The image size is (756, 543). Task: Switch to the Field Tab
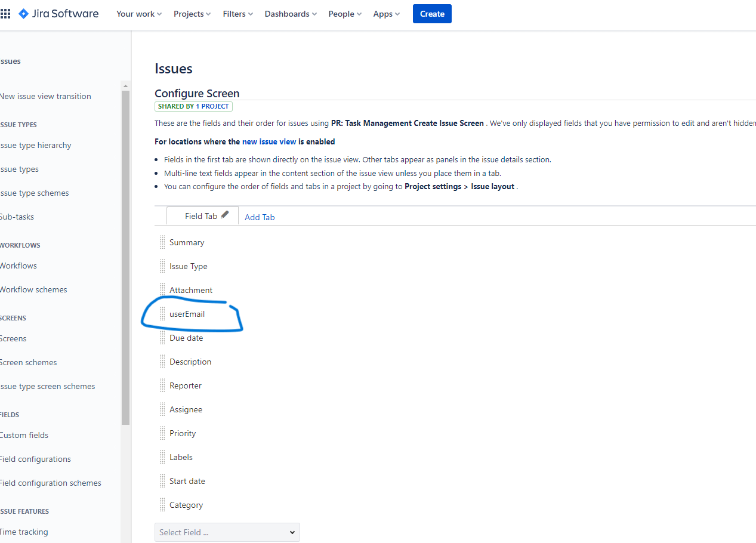coord(199,215)
